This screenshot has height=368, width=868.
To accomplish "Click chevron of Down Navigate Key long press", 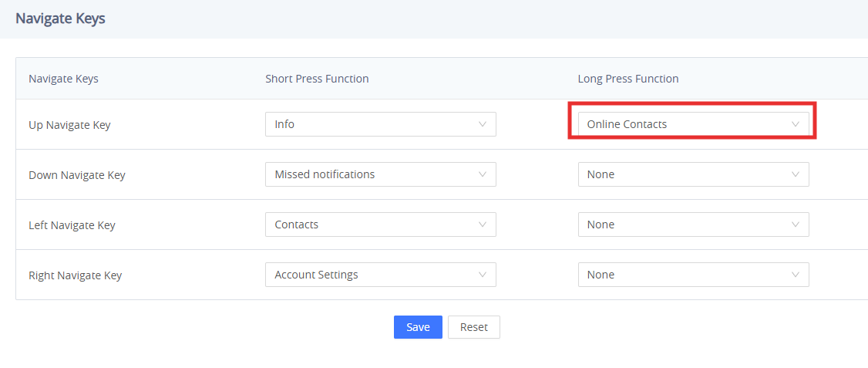I will pyautogui.click(x=796, y=174).
